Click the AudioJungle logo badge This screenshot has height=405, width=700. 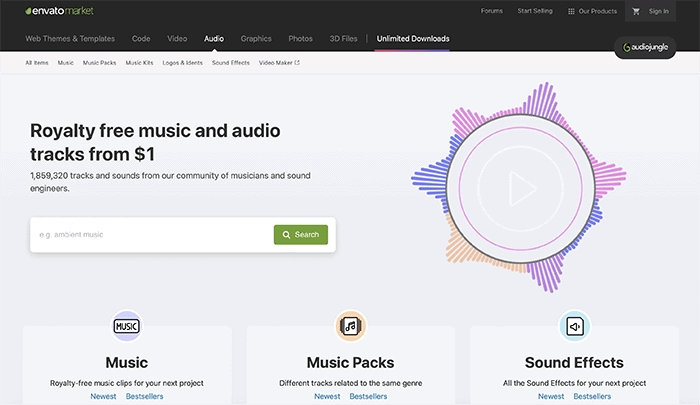pyautogui.click(x=650, y=47)
